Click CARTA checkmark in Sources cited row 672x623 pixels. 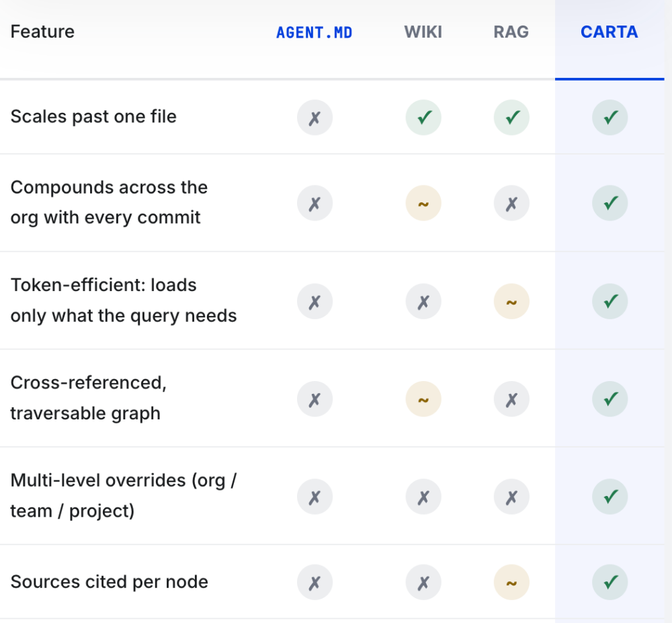(x=610, y=582)
